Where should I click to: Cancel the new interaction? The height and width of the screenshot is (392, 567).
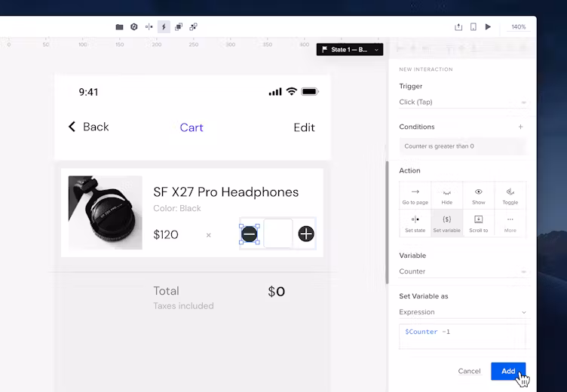pyautogui.click(x=469, y=371)
